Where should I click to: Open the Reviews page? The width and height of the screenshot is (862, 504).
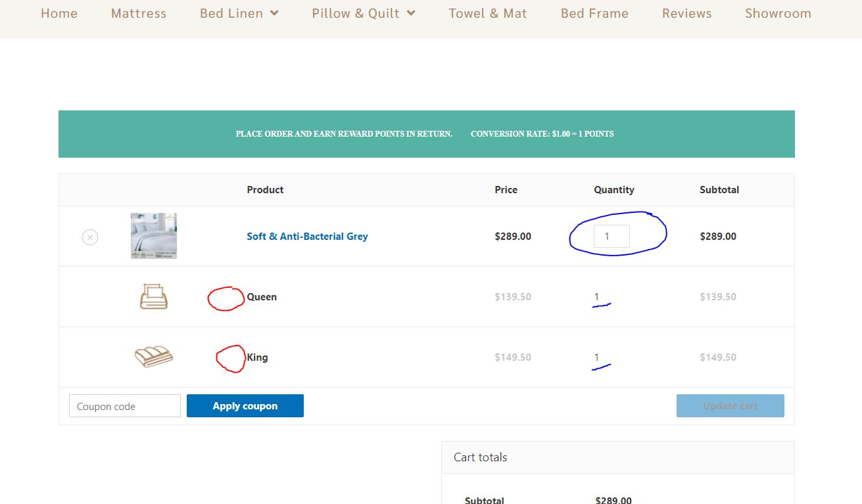tap(686, 13)
